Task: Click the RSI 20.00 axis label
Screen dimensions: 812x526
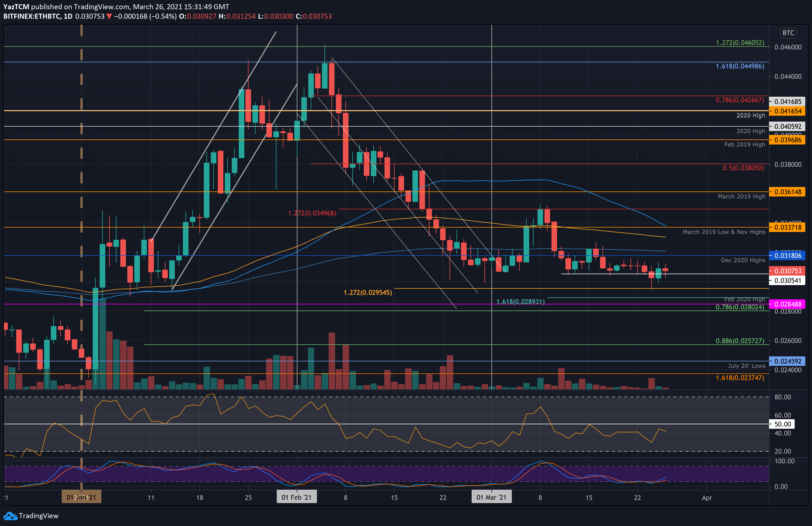Action: click(782, 451)
